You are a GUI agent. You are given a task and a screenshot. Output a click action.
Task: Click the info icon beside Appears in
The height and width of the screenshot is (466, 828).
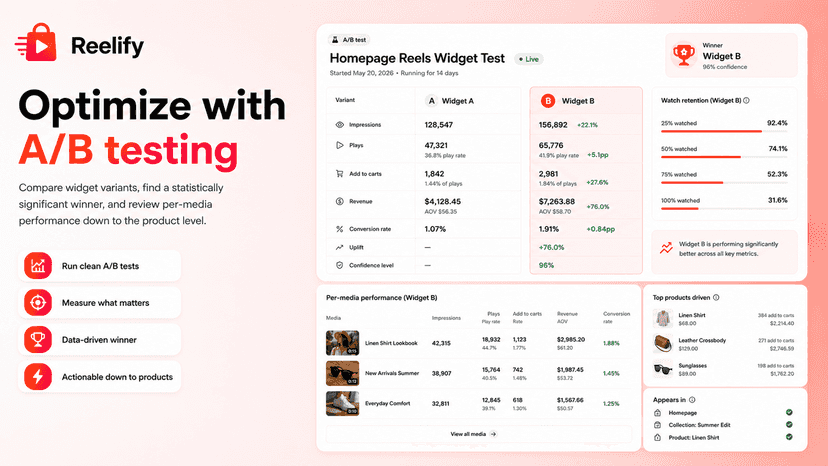point(692,400)
